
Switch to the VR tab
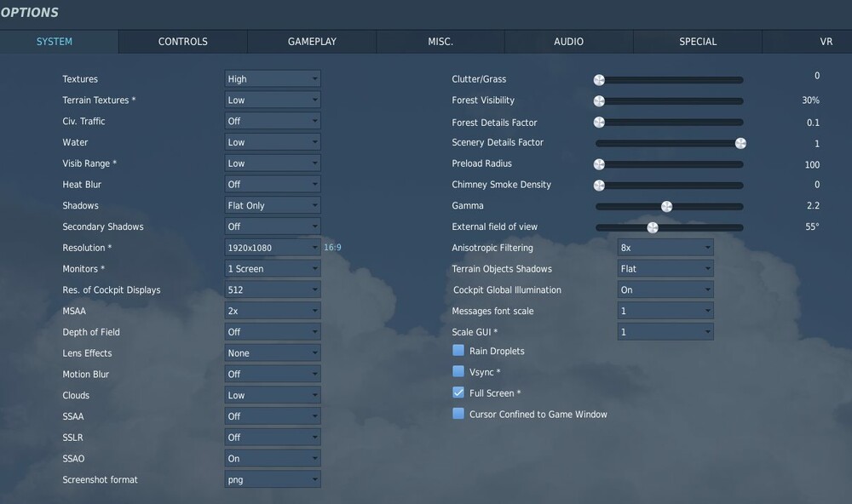808,42
